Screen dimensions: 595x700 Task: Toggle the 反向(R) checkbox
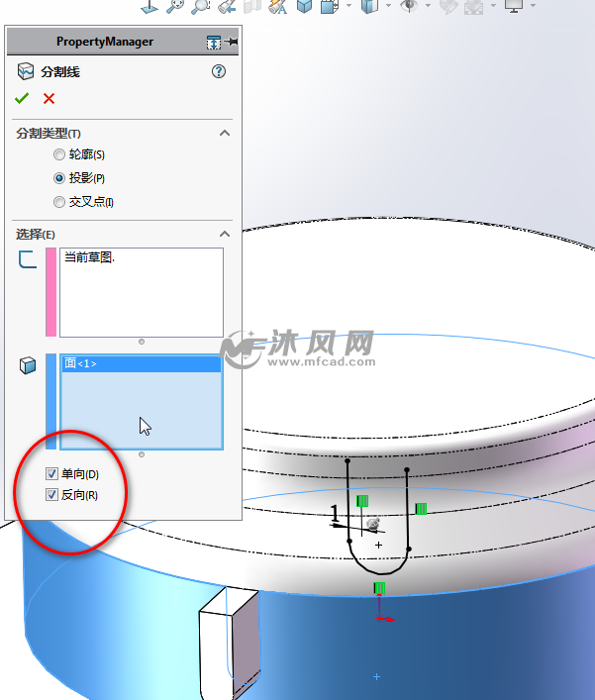pyautogui.click(x=51, y=495)
